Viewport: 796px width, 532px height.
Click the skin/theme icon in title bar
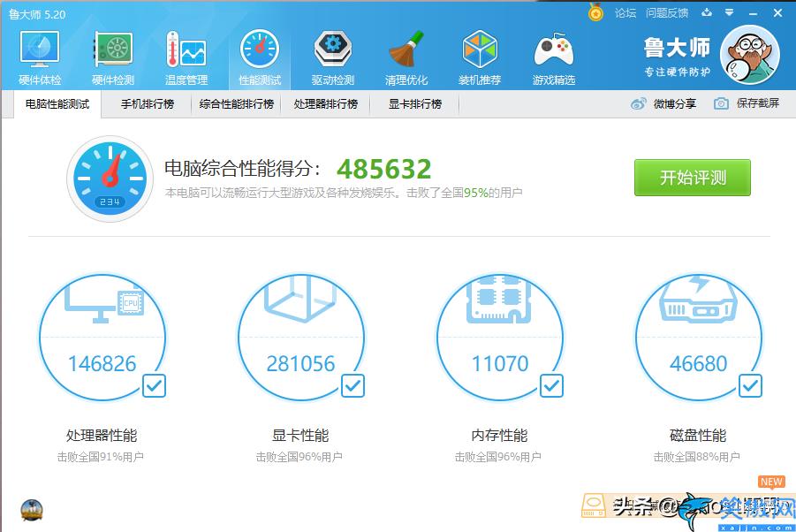click(x=707, y=12)
